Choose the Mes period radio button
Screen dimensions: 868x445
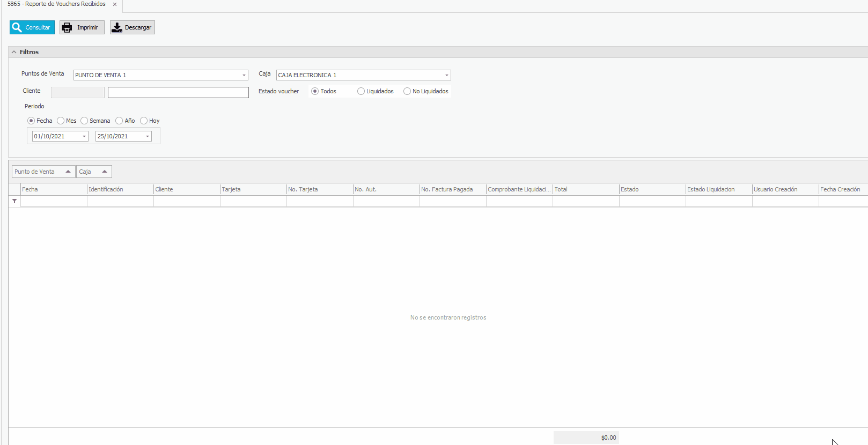[x=61, y=121]
